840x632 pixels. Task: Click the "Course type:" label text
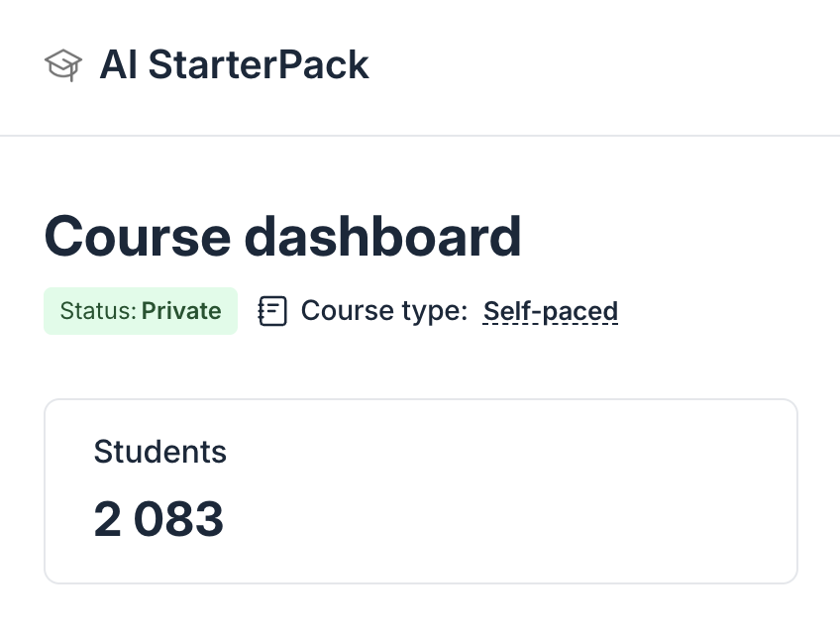pyautogui.click(x=383, y=311)
